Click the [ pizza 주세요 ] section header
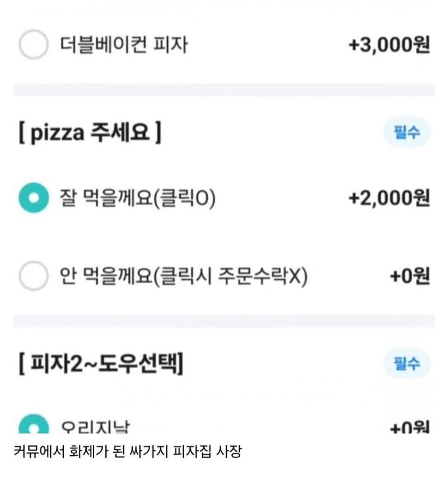The image size is (448, 498). click(x=90, y=134)
